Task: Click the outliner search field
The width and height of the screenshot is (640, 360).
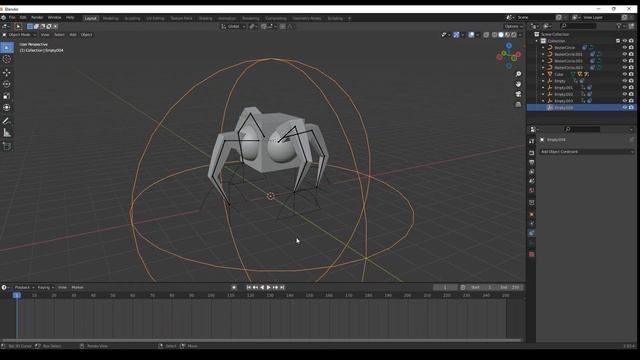Action: pos(578,26)
